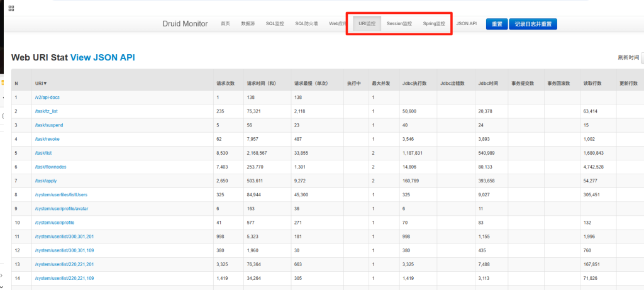Open the /v2/api-docs URI link
The image size is (644, 290).
[x=48, y=98]
